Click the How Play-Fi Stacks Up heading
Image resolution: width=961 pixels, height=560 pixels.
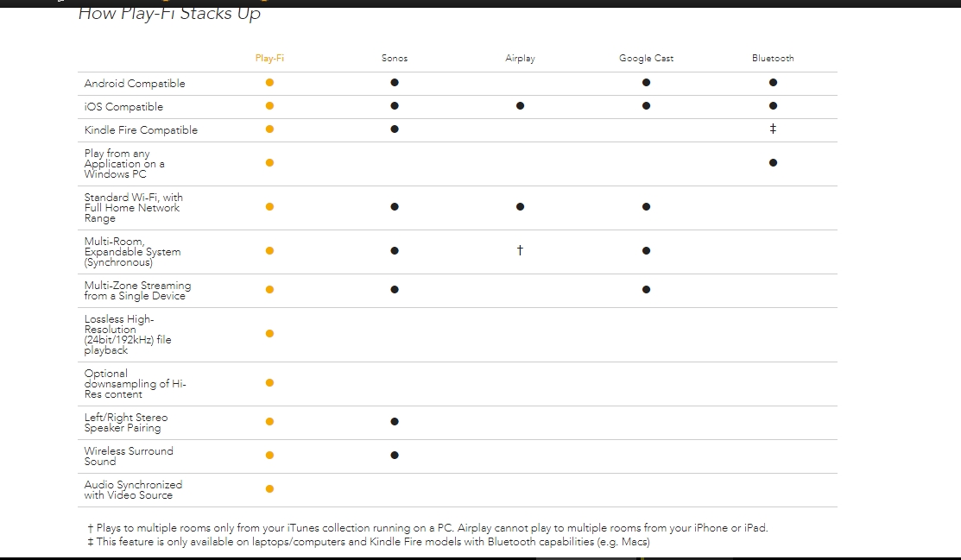(x=170, y=14)
